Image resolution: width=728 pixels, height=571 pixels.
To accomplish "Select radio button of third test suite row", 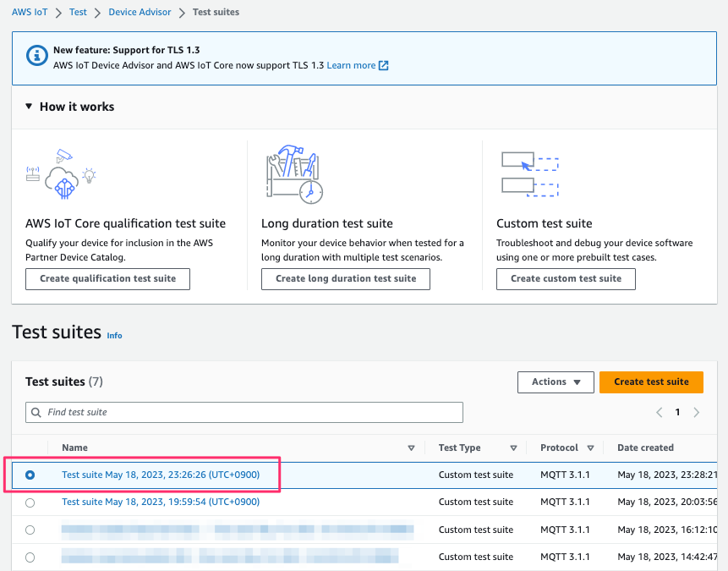I will pyautogui.click(x=30, y=530).
